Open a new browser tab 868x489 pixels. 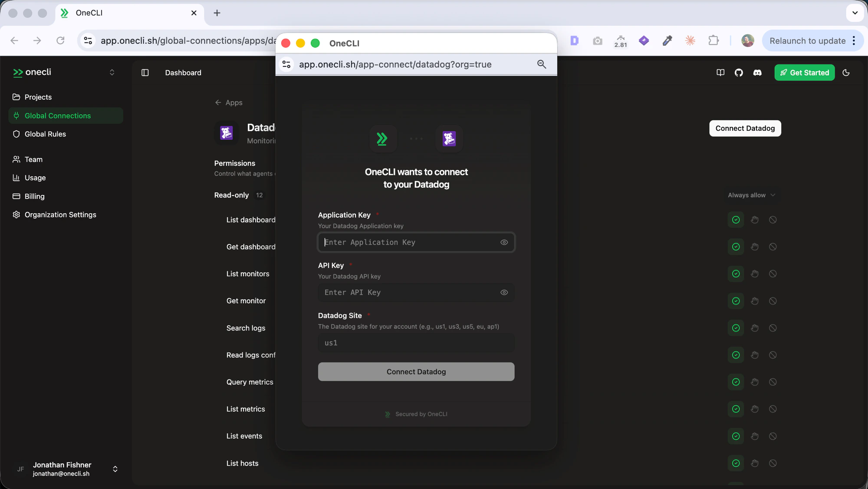[217, 13]
